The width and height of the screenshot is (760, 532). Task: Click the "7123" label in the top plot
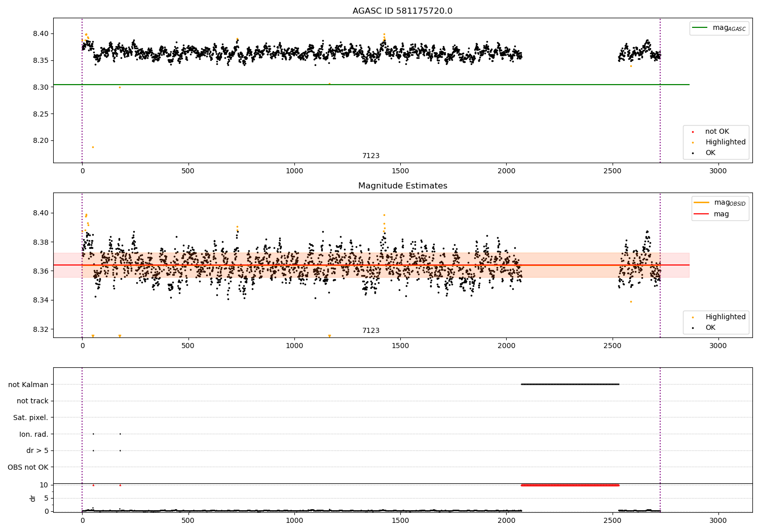coord(371,156)
